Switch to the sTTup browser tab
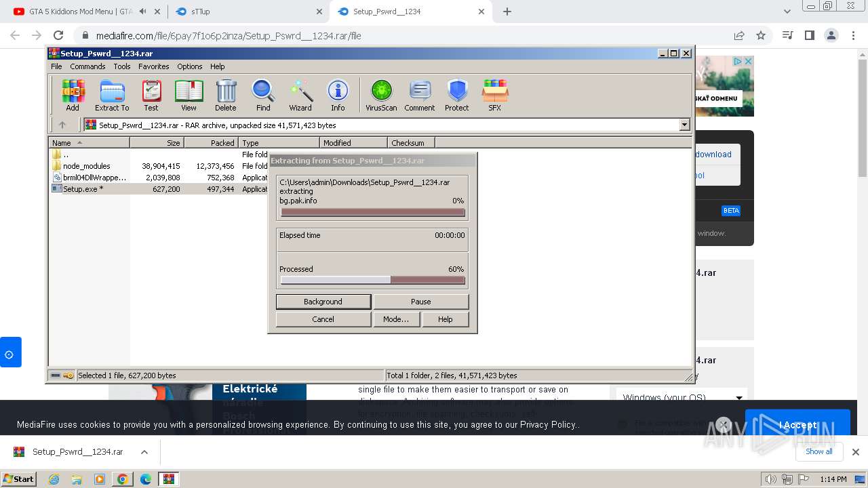This screenshot has height=488, width=868. click(x=248, y=12)
